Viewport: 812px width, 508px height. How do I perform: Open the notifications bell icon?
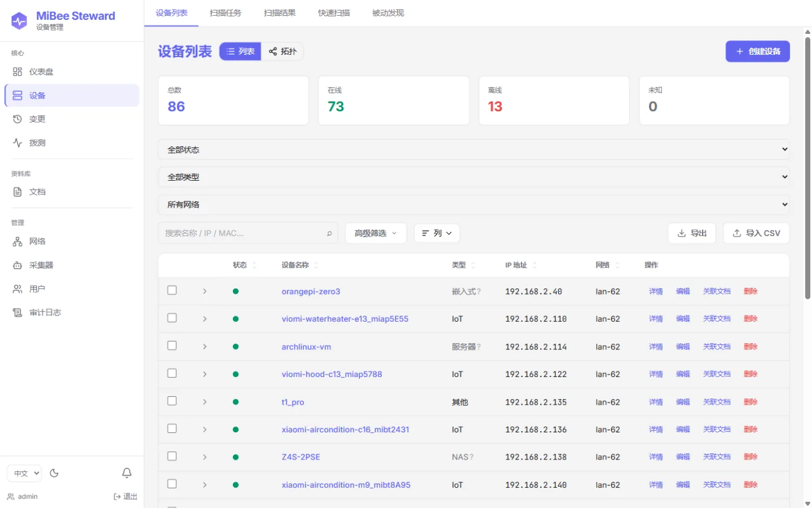click(127, 473)
